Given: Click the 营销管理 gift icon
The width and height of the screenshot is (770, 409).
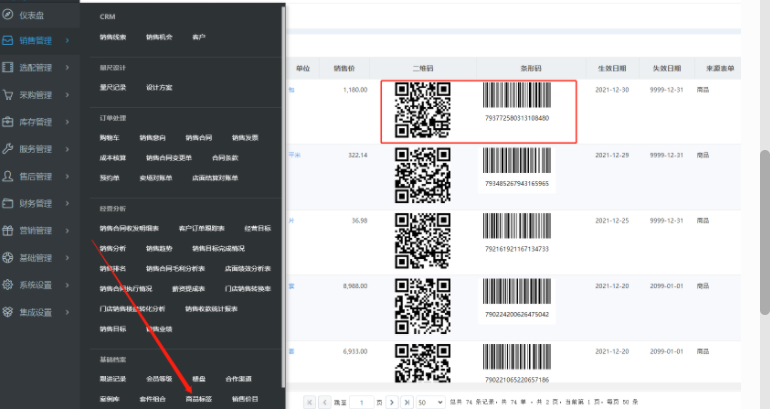Looking at the screenshot, I should (x=7, y=230).
